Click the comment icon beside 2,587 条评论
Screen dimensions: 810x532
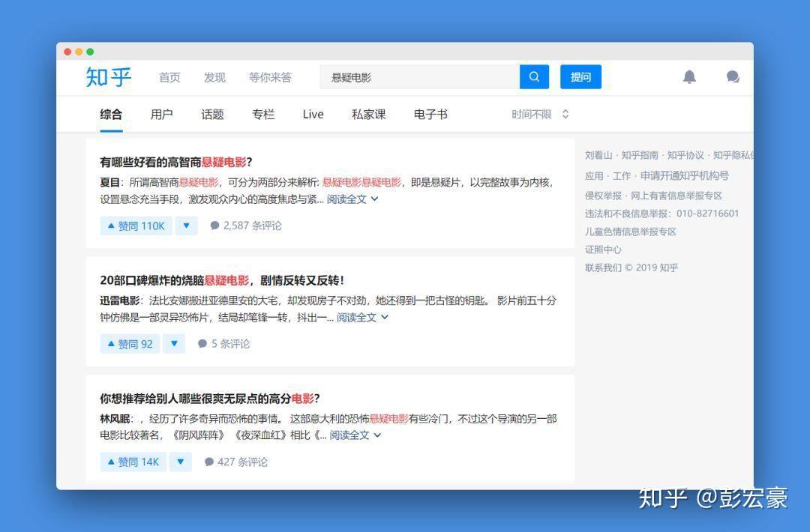click(x=215, y=226)
